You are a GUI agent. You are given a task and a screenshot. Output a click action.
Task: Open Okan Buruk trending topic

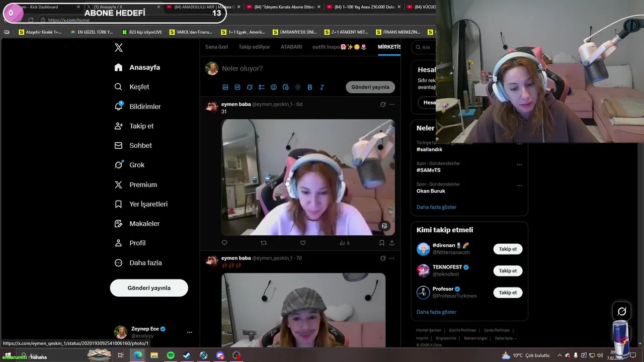431,191
